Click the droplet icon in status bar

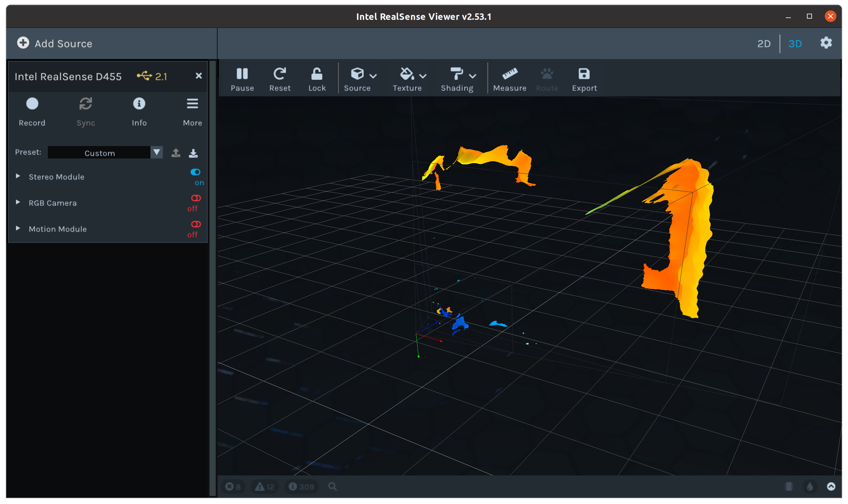810,486
